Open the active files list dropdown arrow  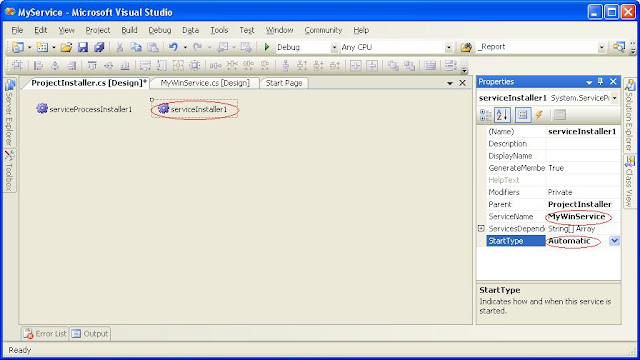(x=450, y=83)
